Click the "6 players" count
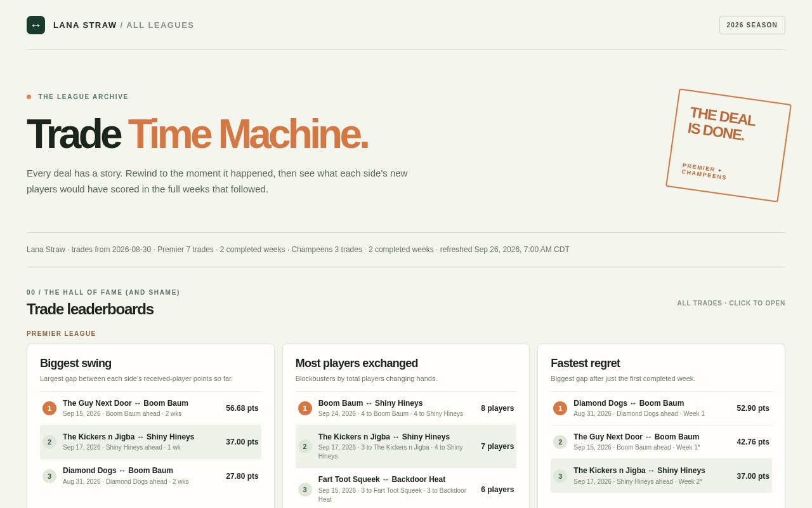This screenshot has width=812, height=508. [497, 490]
